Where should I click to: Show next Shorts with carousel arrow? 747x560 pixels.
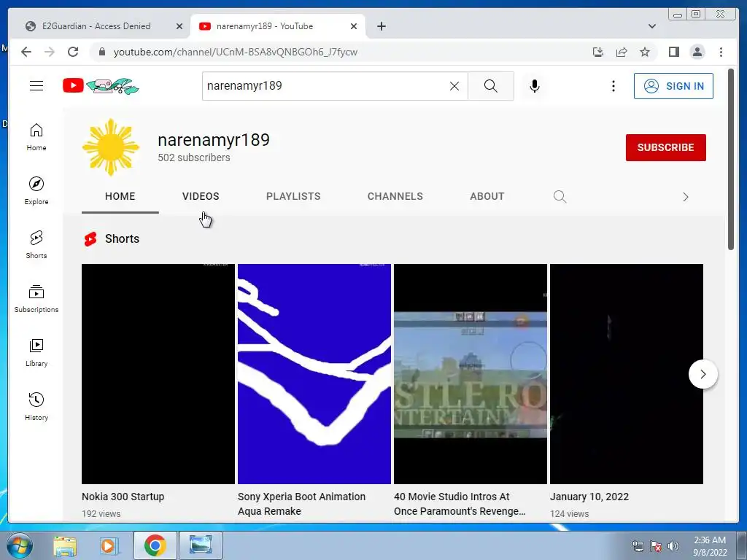pos(703,374)
